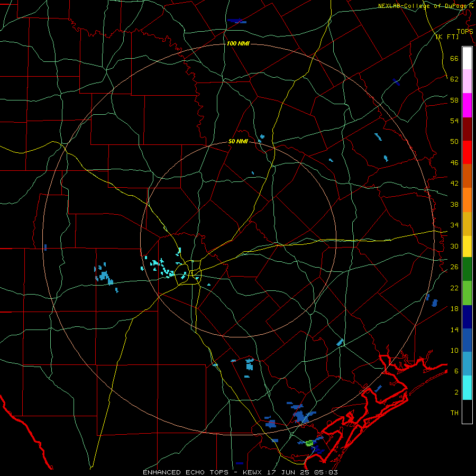Screen dimensions: 476x476
Task: Click the '05:03' timestamp
Action: (x=325, y=472)
